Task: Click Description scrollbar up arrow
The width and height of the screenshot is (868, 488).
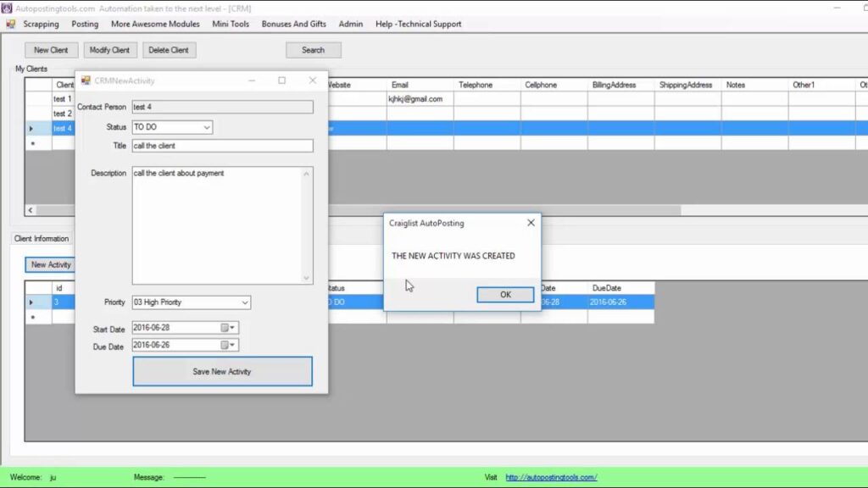Action: [306, 174]
